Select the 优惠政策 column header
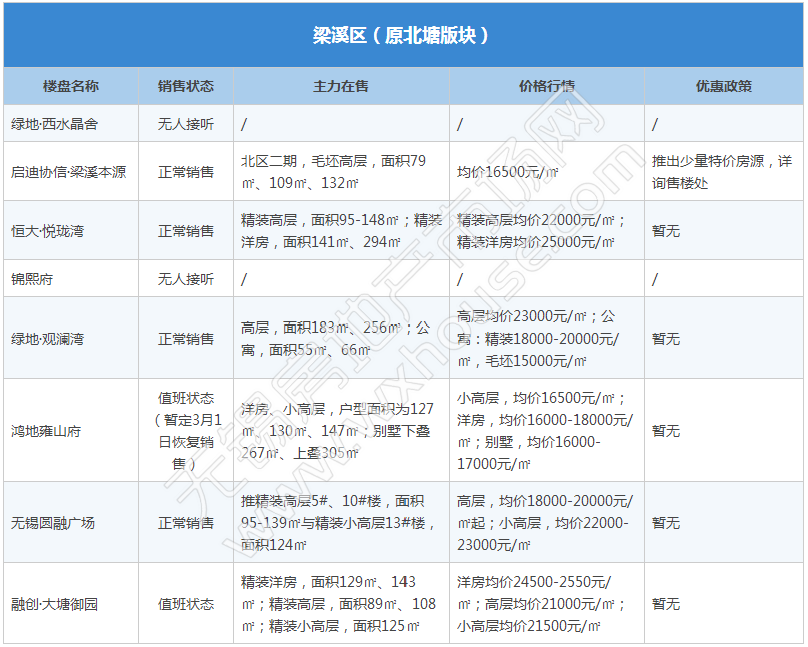The height and width of the screenshot is (647, 808). click(x=724, y=86)
